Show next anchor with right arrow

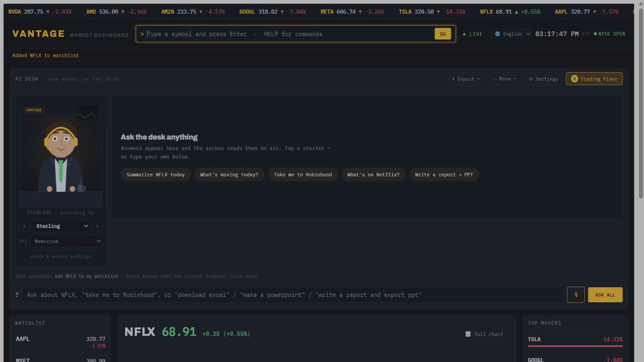coord(97,226)
